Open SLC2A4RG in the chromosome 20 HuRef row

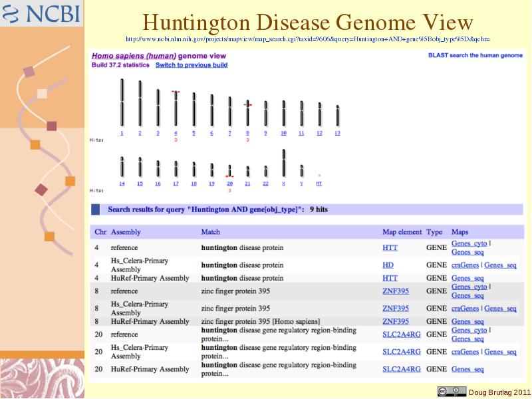pos(402,369)
